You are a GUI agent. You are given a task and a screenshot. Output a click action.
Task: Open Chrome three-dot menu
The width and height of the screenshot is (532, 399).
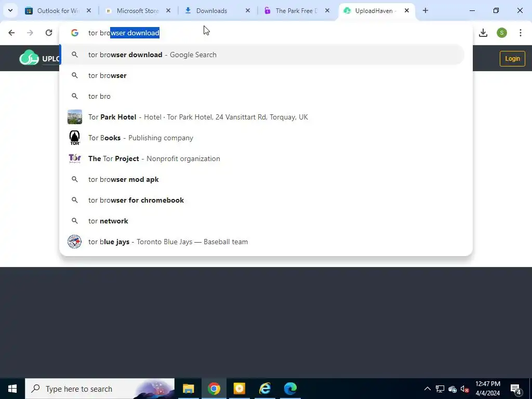click(x=521, y=33)
